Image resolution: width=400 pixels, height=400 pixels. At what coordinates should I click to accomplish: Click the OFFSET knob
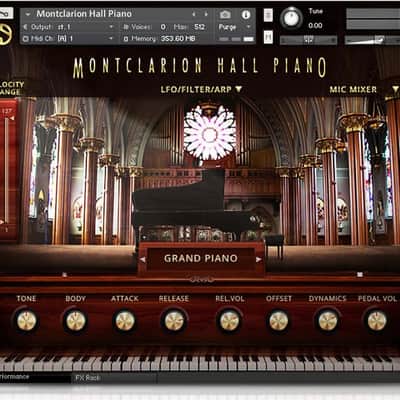click(x=279, y=321)
